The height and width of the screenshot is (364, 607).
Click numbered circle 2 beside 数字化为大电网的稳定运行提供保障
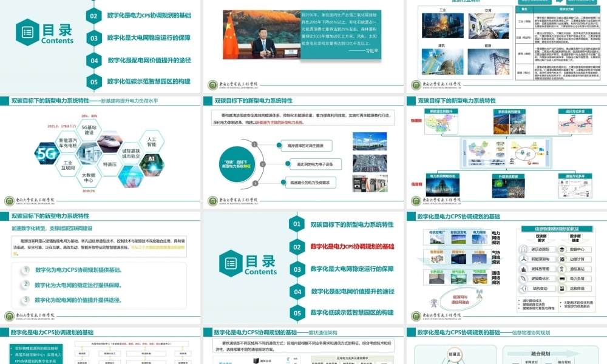(26, 284)
